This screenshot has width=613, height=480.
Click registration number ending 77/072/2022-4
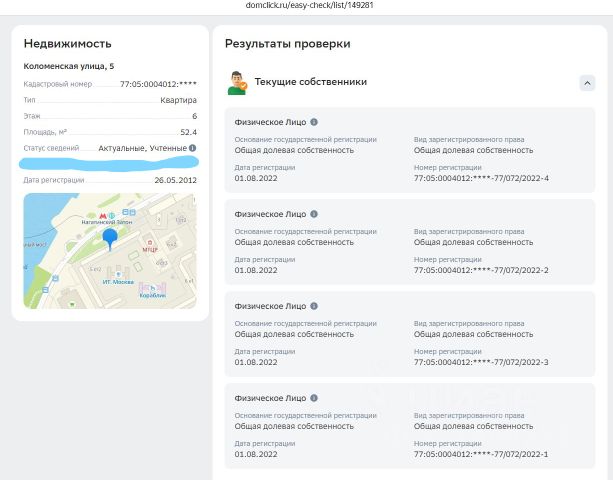(x=481, y=179)
